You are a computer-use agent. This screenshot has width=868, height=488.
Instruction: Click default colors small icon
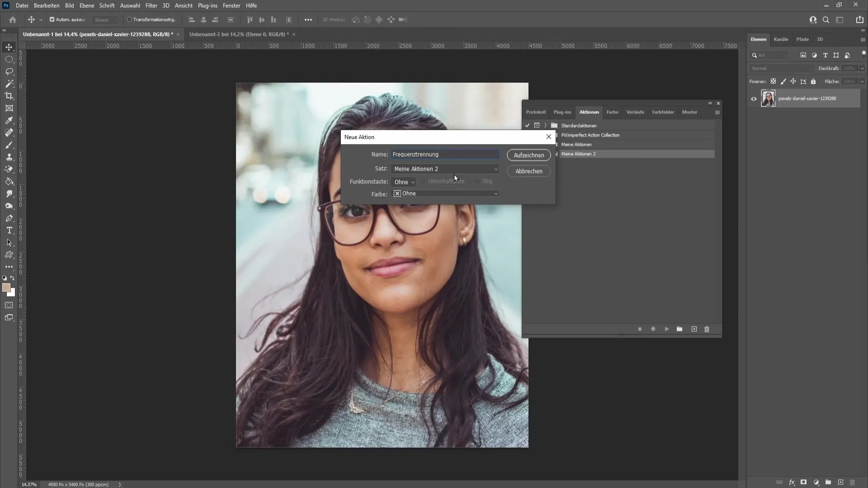[5, 278]
